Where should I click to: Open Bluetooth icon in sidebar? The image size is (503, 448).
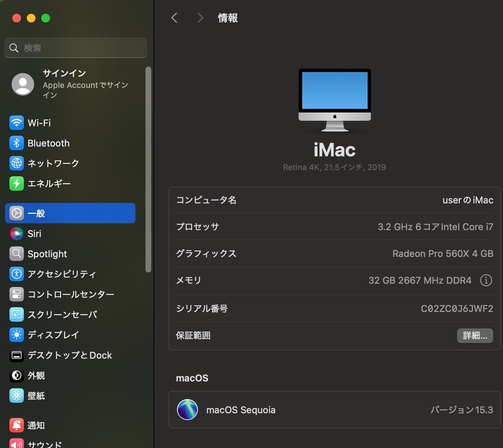coord(17,143)
